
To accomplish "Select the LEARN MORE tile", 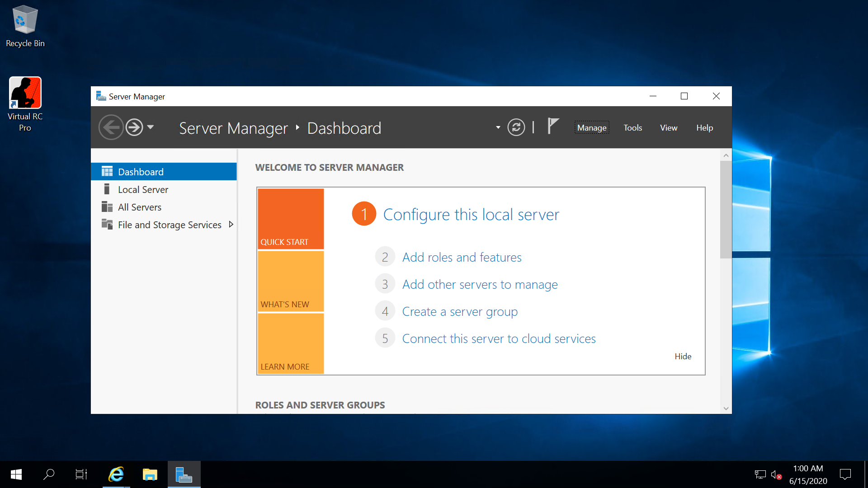I will [x=291, y=343].
